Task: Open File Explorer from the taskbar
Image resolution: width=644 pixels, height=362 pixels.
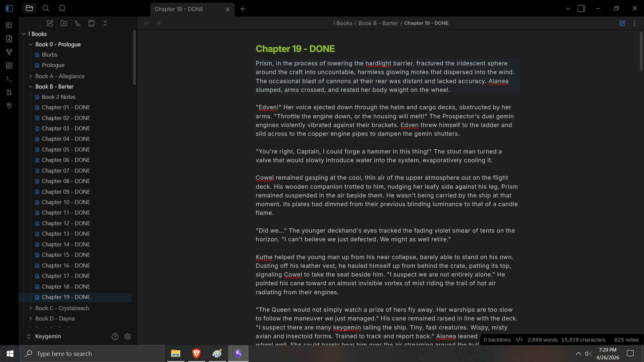Action: pos(176,354)
